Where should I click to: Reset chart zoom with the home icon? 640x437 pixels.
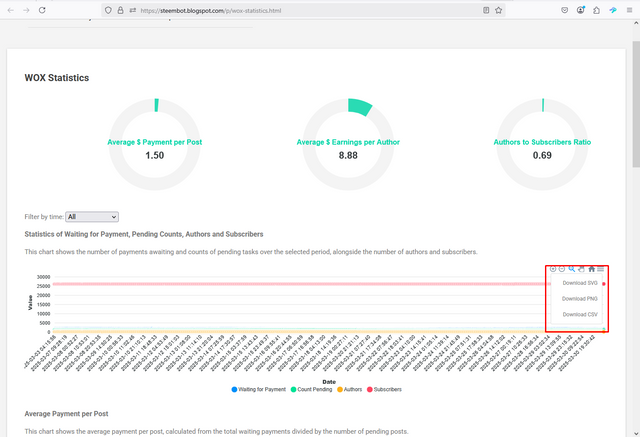click(591, 269)
